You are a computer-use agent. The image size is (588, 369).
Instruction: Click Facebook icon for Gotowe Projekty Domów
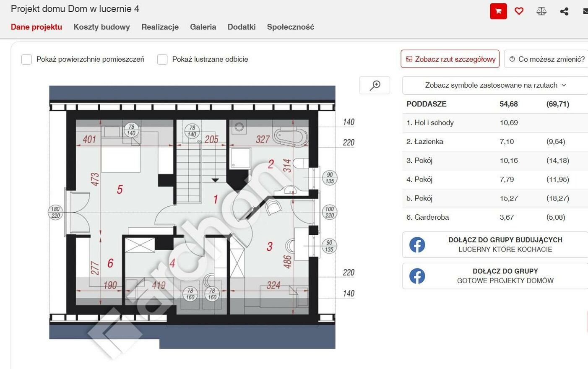(417, 276)
